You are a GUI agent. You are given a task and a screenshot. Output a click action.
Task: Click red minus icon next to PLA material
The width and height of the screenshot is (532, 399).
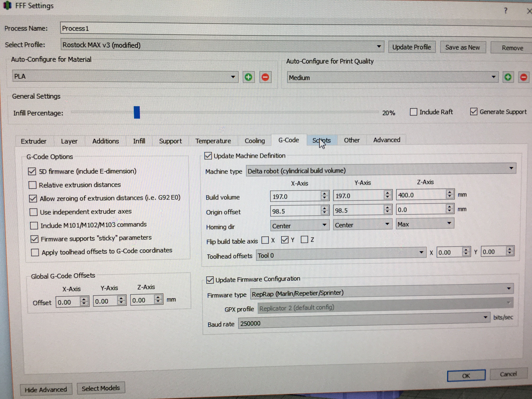pos(265,77)
